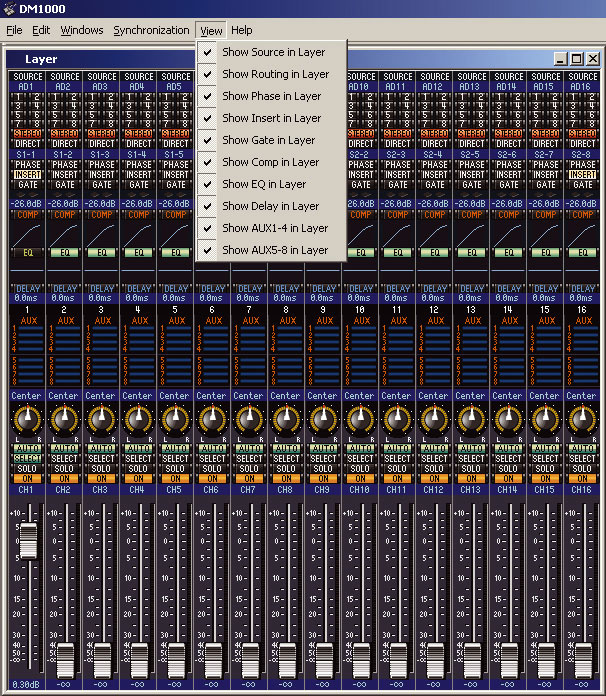
Task: Open the AD16 source selector
Action: click(582, 87)
